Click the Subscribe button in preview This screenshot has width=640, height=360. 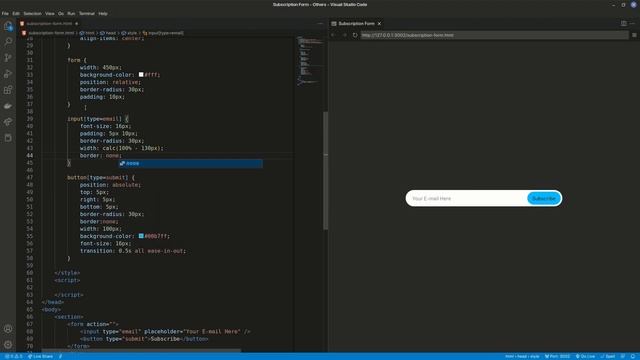[544, 198]
